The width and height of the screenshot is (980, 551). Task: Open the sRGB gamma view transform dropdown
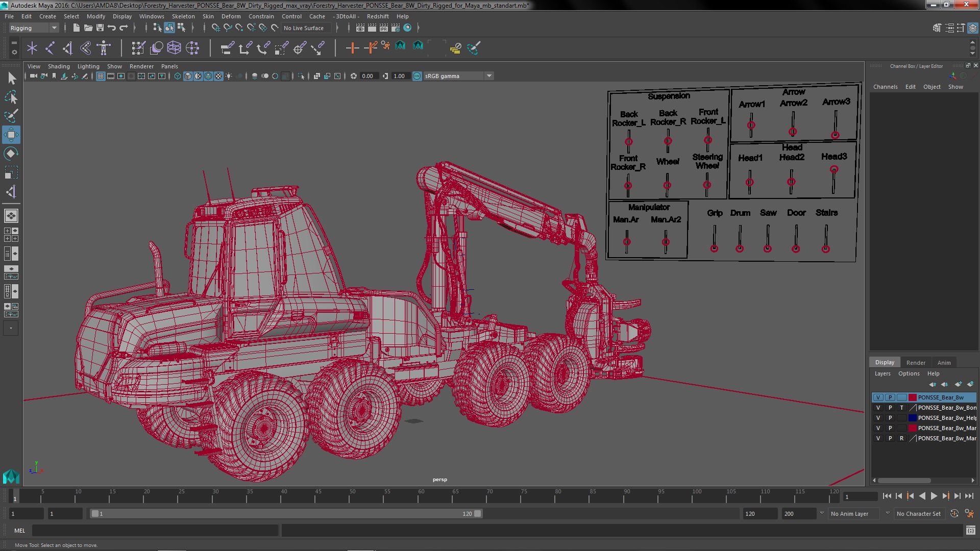pos(458,76)
